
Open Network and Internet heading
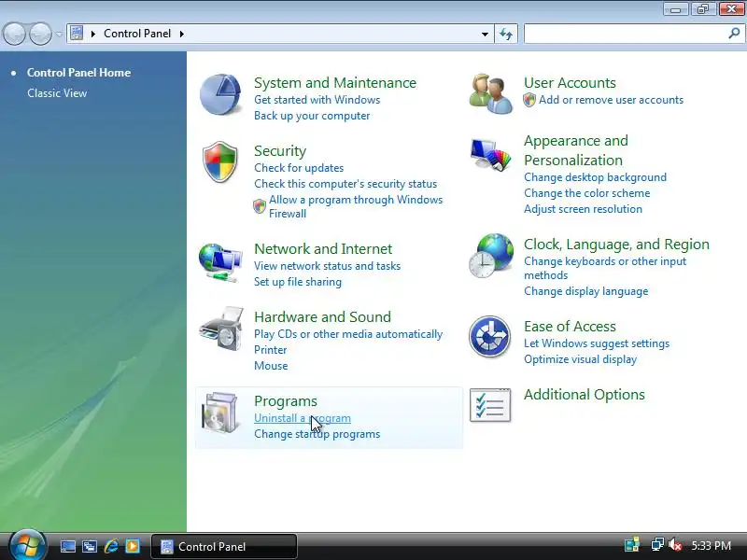pos(323,249)
